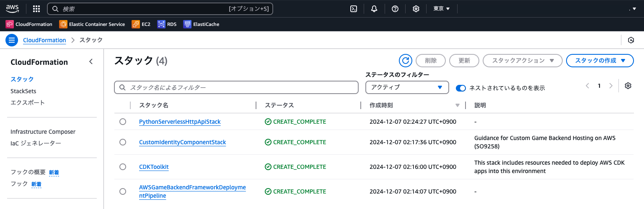Open the CustomIdentityComponentStack link
This screenshot has height=209, width=644.
tap(182, 142)
